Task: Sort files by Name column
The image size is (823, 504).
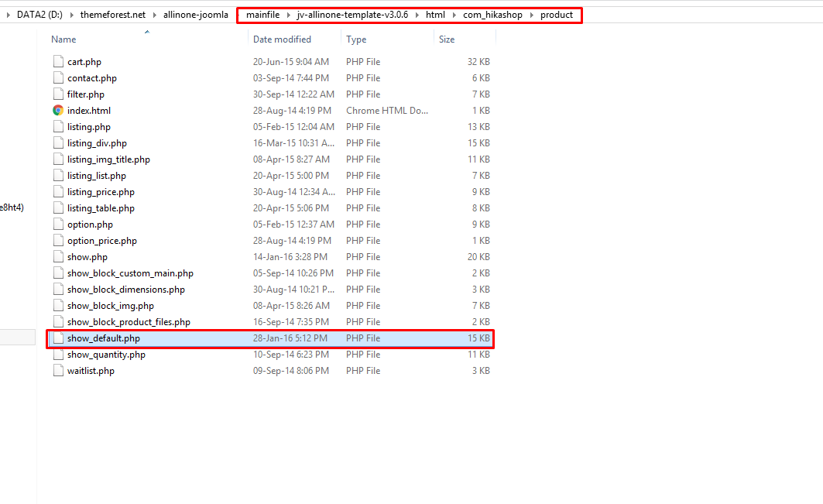Action: (x=63, y=39)
